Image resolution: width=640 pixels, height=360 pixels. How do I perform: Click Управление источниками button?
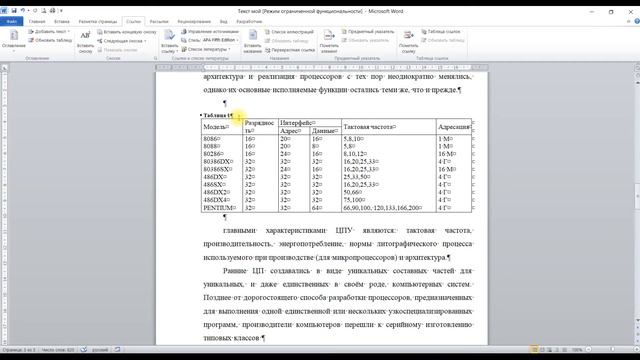point(210,31)
